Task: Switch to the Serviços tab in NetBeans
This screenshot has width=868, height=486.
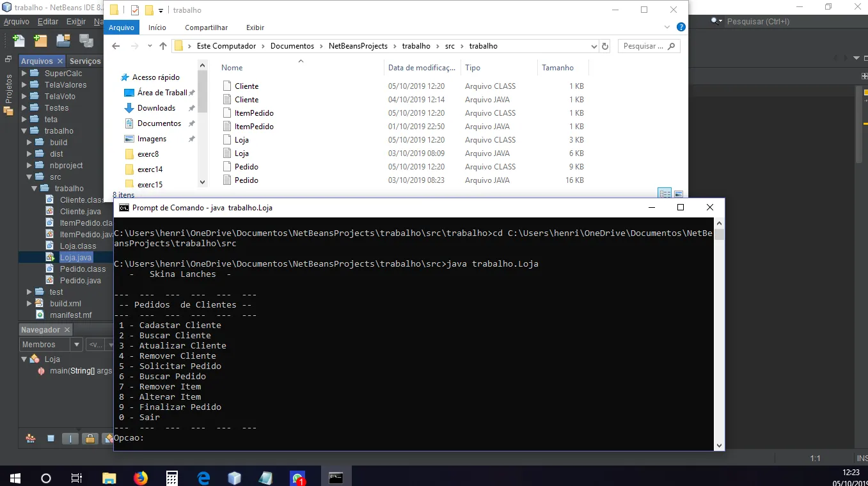Action: coord(85,61)
